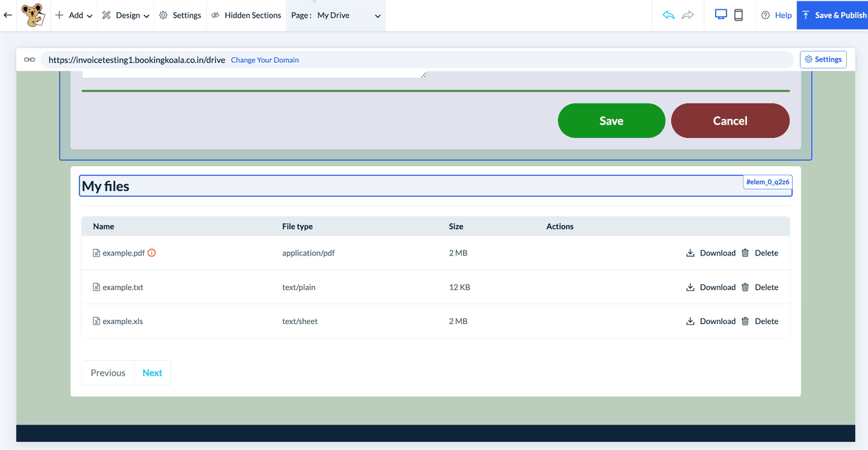Open the Design dropdown

pos(125,15)
